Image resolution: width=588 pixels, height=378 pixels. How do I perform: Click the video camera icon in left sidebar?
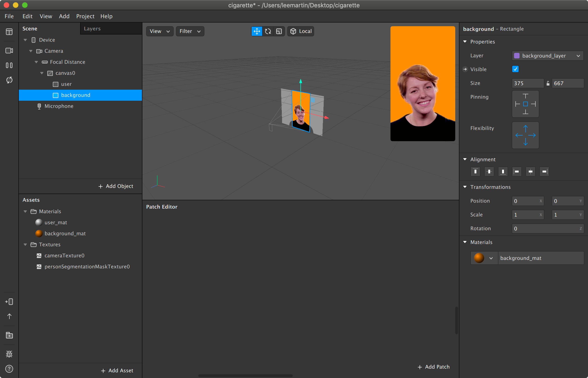tap(9, 51)
